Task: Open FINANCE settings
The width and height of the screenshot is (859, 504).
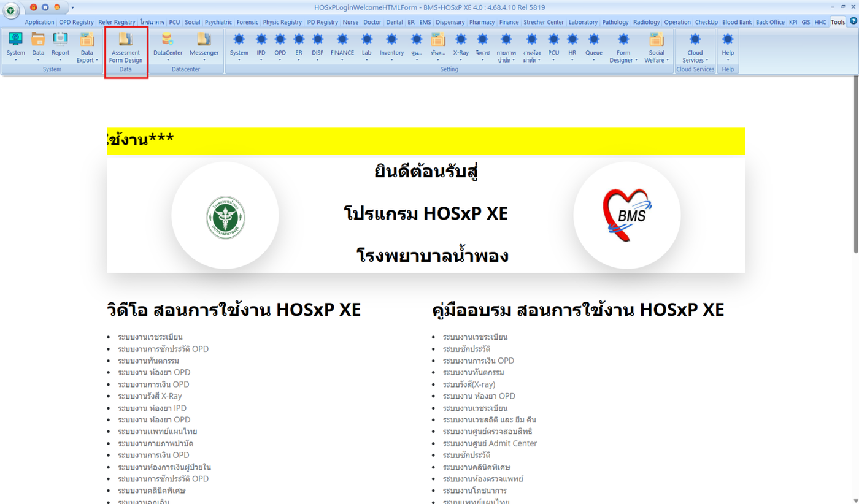Action: (342, 48)
